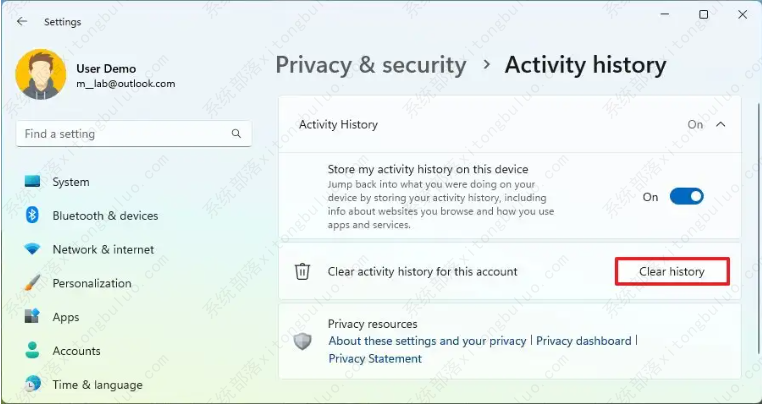The image size is (762, 404).
Task: Click the Time & language globe icon
Action: click(33, 384)
